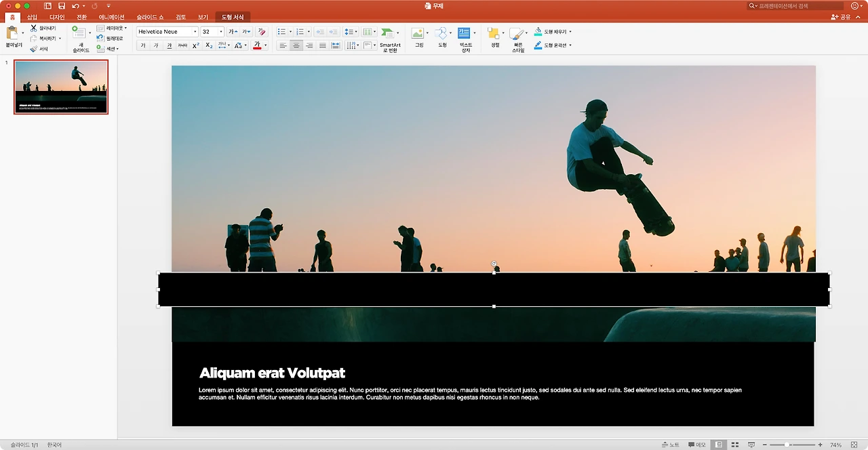Click the Share (공유) button
Image resolution: width=868 pixels, height=450 pixels.
pyautogui.click(x=841, y=17)
